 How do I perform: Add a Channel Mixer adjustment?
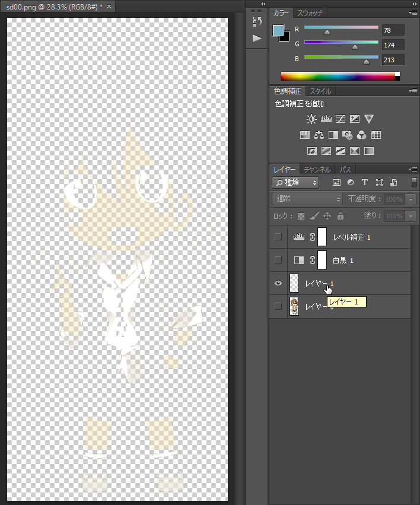point(361,135)
